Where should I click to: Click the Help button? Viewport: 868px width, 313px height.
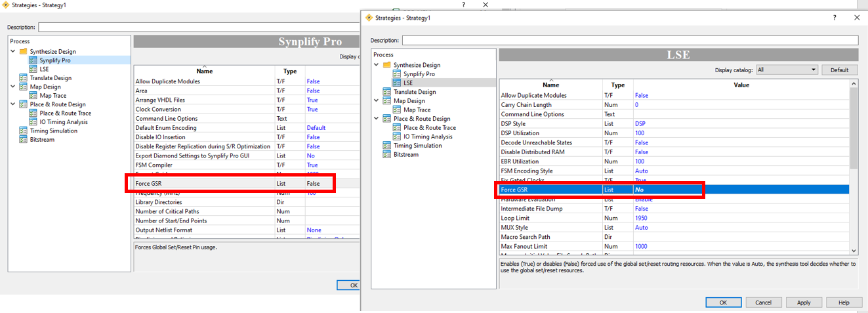pyautogui.click(x=844, y=303)
